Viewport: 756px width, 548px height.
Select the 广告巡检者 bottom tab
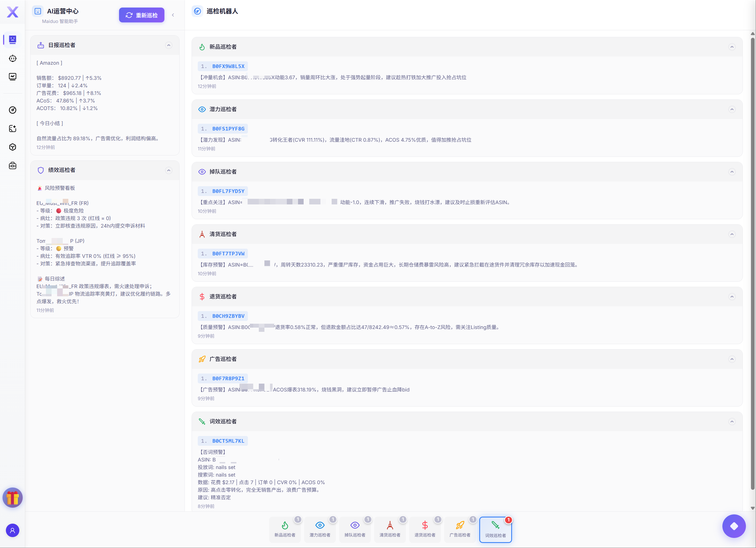pos(460,529)
